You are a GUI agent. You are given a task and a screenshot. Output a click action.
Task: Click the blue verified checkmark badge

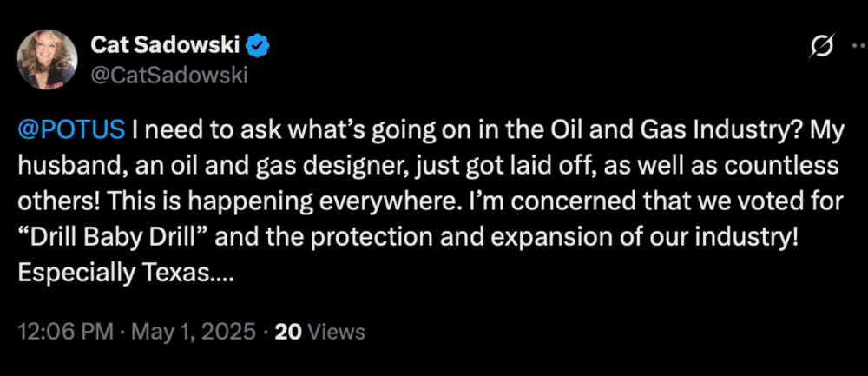(257, 44)
